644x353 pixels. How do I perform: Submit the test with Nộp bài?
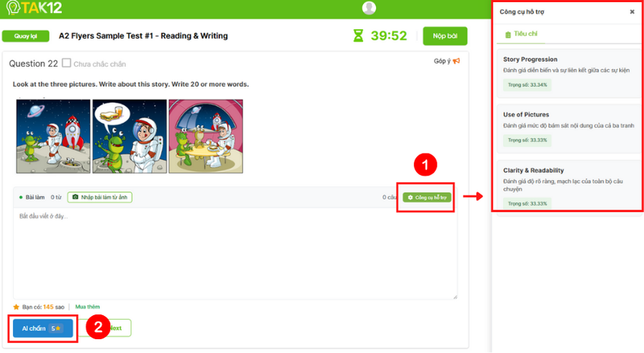pos(445,36)
